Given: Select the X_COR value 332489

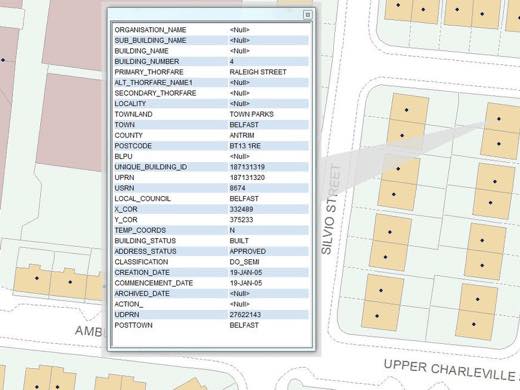Looking at the screenshot, I should click(241, 209).
